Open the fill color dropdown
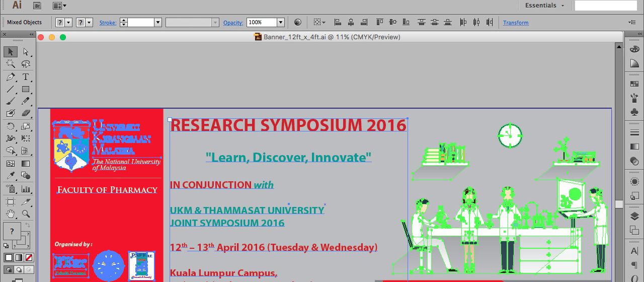Screen dimensions: 644x282 tap(69, 23)
